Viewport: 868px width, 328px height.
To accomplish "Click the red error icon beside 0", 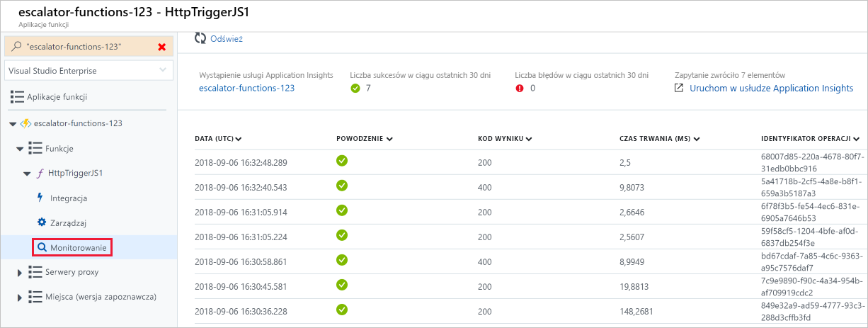I will (x=520, y=89).
